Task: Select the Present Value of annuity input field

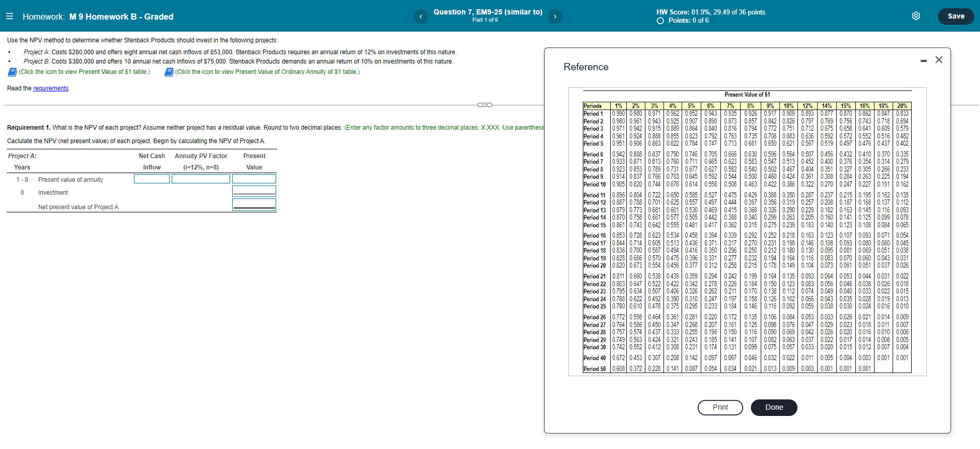Action: click(254, 179)
